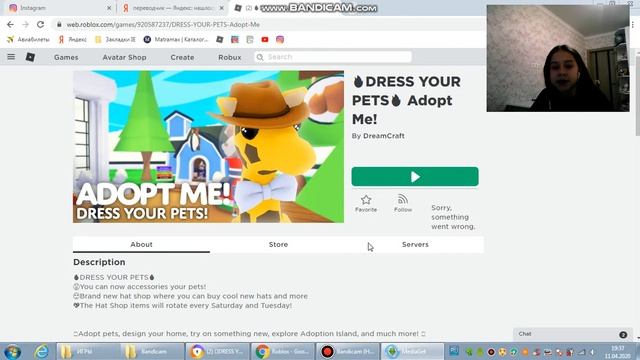This screenshot has width=640, height=360.
Task: Open the document bookmark icon beside YouTube
Action: pyautogui.click(x=250, y=40)
